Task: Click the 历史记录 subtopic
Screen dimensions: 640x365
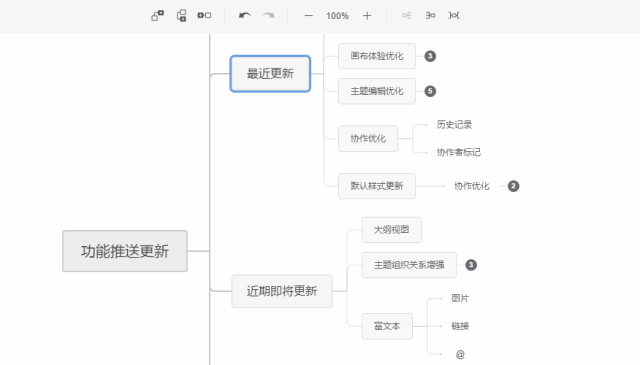Action: [454, 125]
